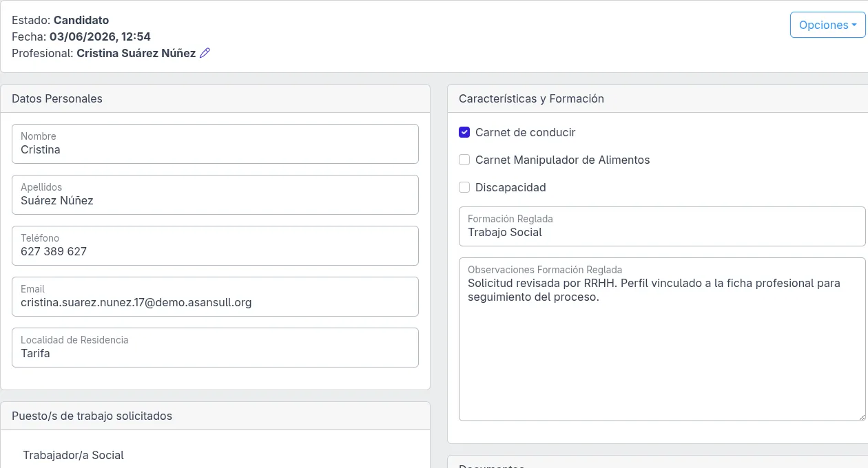
Task: Click the Teléfono field
Action: pos(215,246)
